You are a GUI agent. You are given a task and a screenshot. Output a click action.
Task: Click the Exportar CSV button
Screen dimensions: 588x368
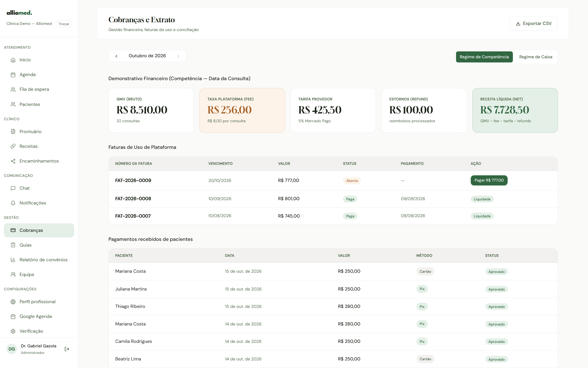point(533,23)
